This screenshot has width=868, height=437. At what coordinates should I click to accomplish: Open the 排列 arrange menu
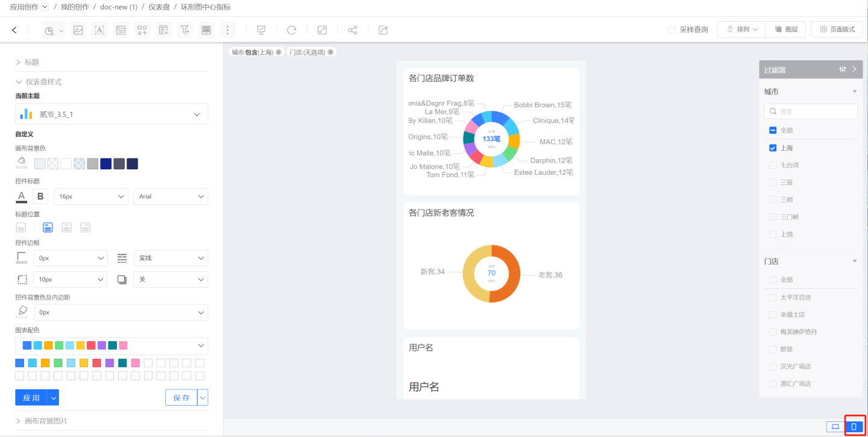point(741,30)
